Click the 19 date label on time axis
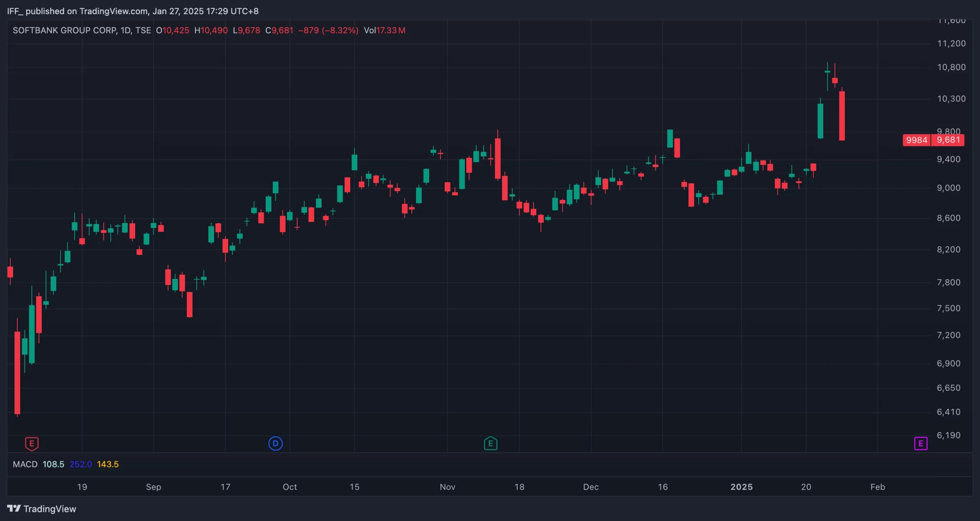This screenshot has width=980, height=521. point(82,487)
